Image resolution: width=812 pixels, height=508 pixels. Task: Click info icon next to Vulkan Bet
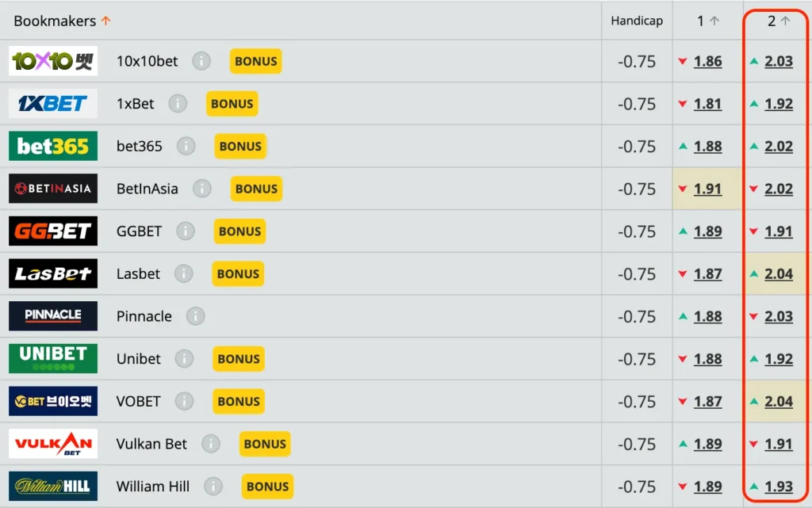(x=211, y=444)
